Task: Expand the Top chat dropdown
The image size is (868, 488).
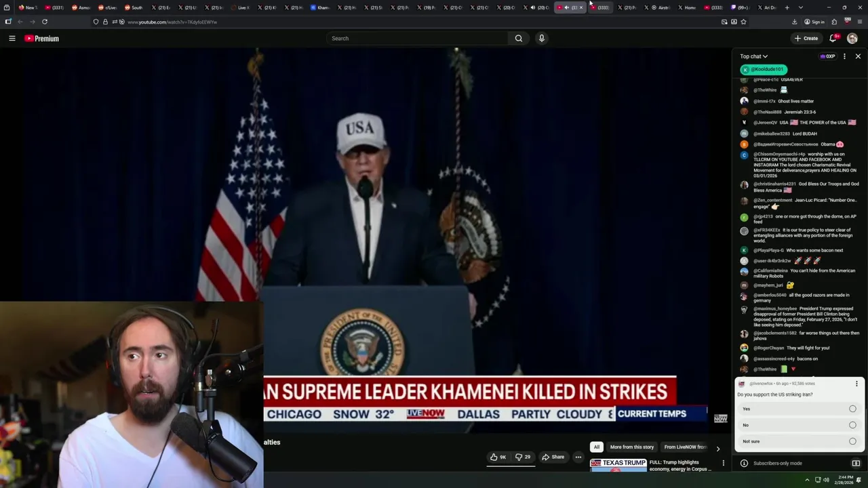Action: click(x=753, y=56)
